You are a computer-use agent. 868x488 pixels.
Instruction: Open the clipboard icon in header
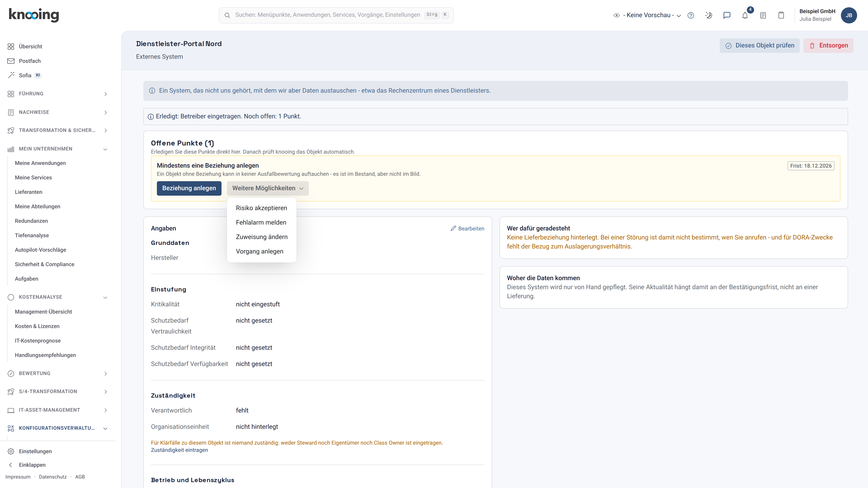click(781, 15)
